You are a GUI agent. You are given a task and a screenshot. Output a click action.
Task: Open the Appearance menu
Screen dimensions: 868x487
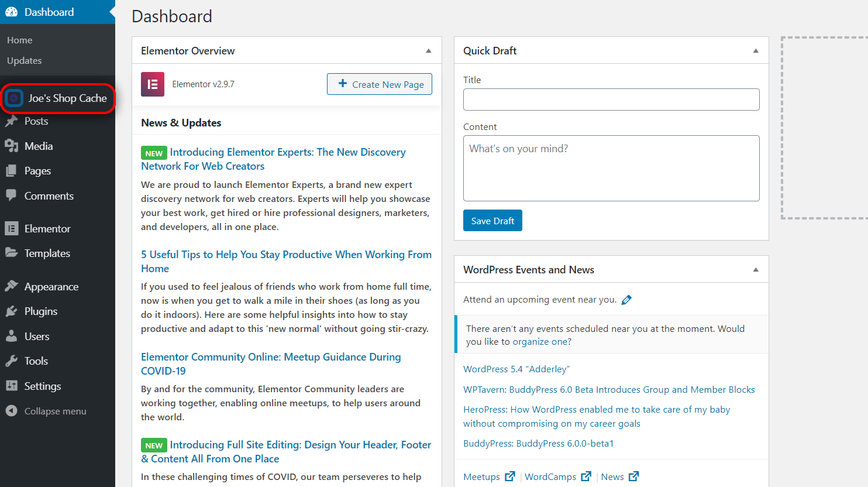51,286
